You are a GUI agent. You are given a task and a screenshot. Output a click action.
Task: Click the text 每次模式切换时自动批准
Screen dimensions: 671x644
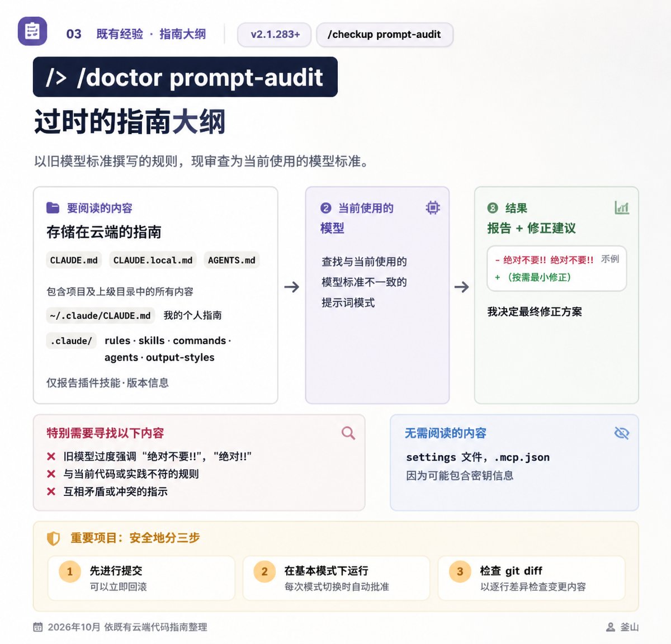coord(337,587)
